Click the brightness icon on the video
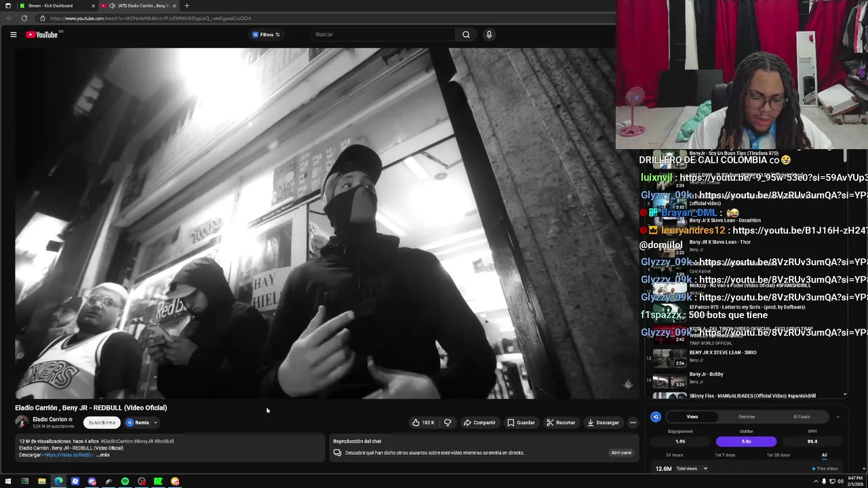Image resolution: width=868 pixels, height=488 pixels. coord(628,384)
